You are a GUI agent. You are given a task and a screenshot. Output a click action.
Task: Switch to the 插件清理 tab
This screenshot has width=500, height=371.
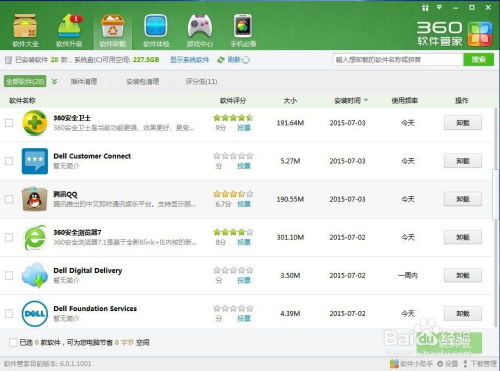coord(84,81)
